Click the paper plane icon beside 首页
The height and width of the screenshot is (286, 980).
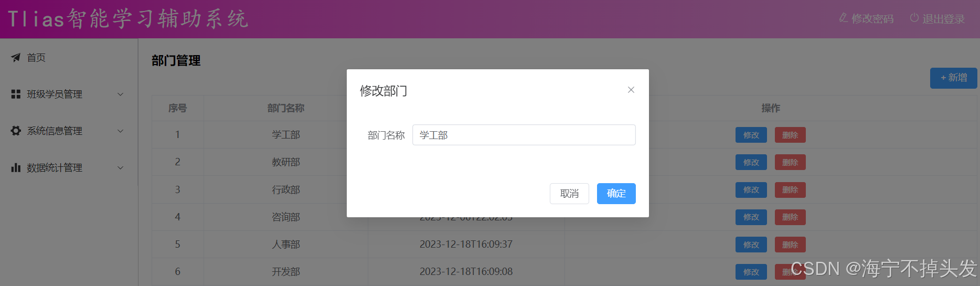point(16,57)
